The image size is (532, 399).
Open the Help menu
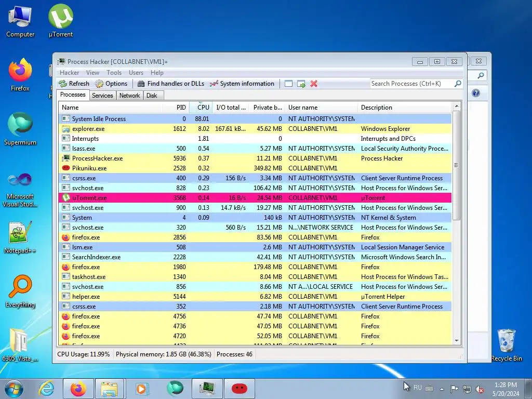click(157, 73)
